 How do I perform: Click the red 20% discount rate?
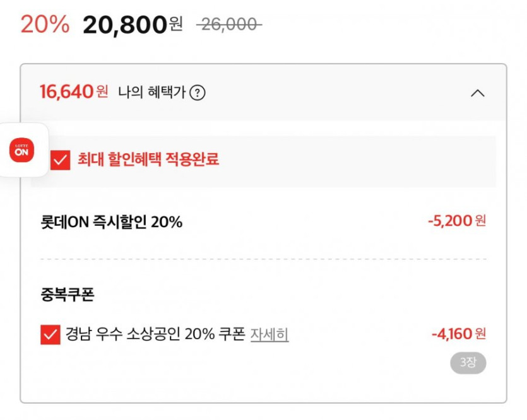[45, 25]
